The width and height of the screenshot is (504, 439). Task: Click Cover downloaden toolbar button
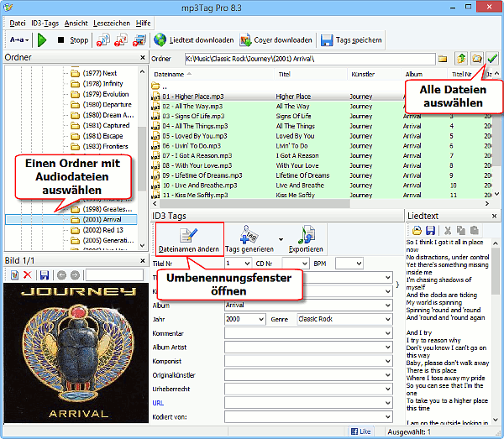[x=276, y=40]
